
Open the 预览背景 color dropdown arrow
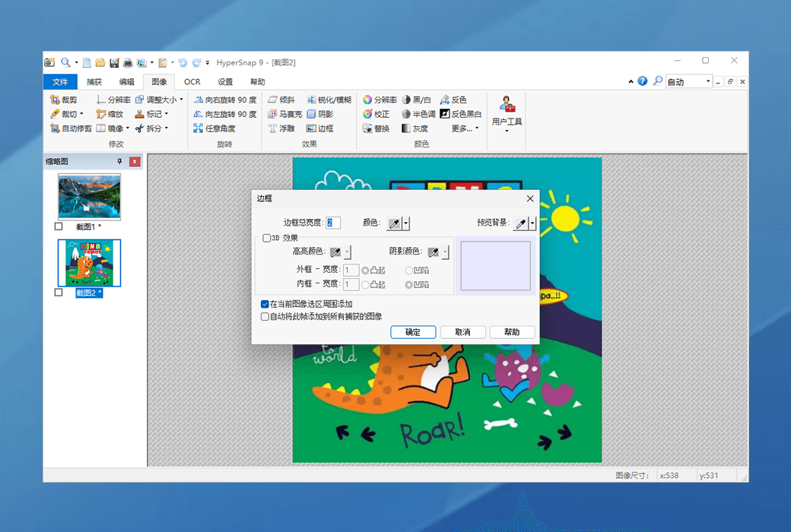(532, 223)
